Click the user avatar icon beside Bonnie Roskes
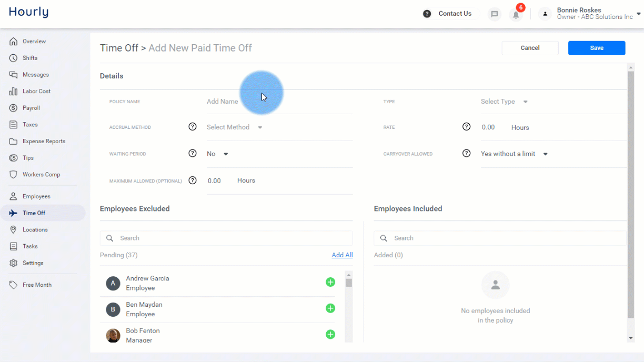 546,14
